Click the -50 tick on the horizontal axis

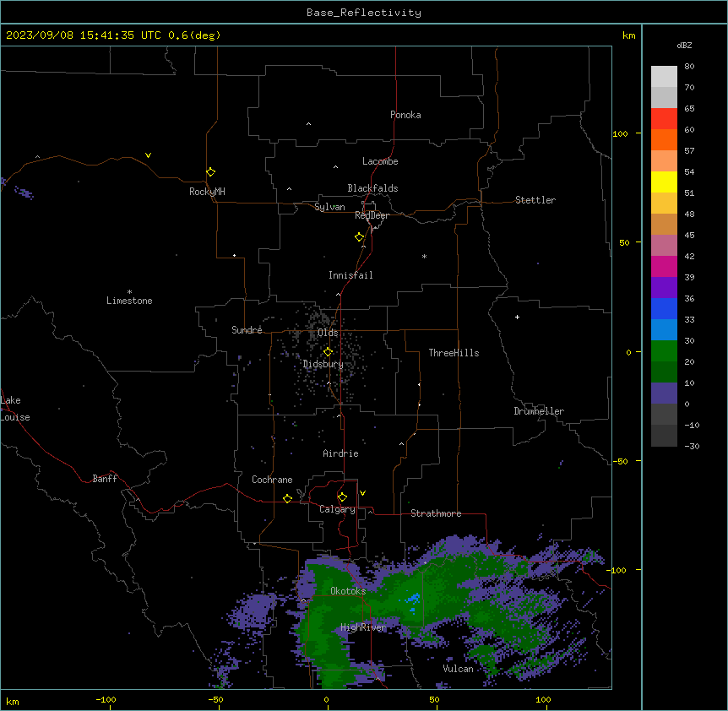[215, 699]
